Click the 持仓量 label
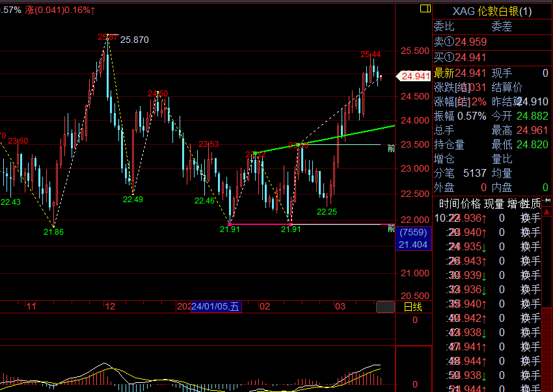Screen dimensions: 553x392 point(449,144)
